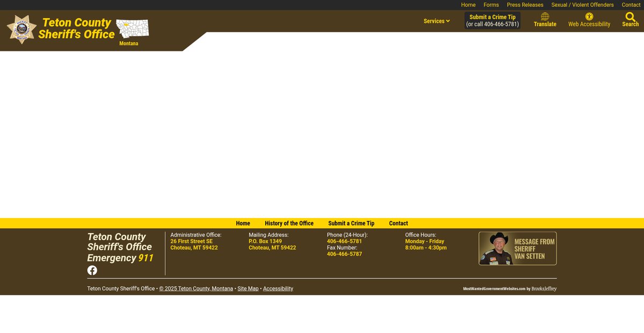Open Press Releases in top bar
This screenshot has height=333, width=644.
525,5
